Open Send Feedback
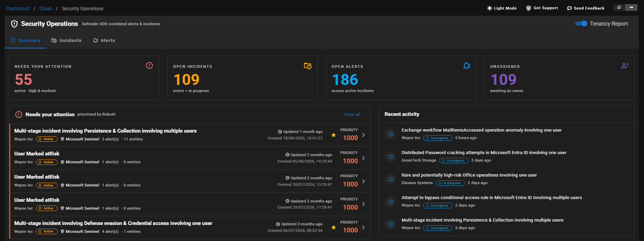This screenshot has height=241, width=644. [586, 8]
